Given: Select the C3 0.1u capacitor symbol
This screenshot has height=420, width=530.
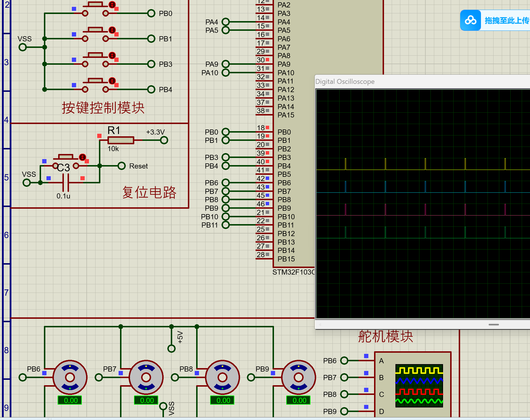Looking at the screenshot, I should pos(66,182).
